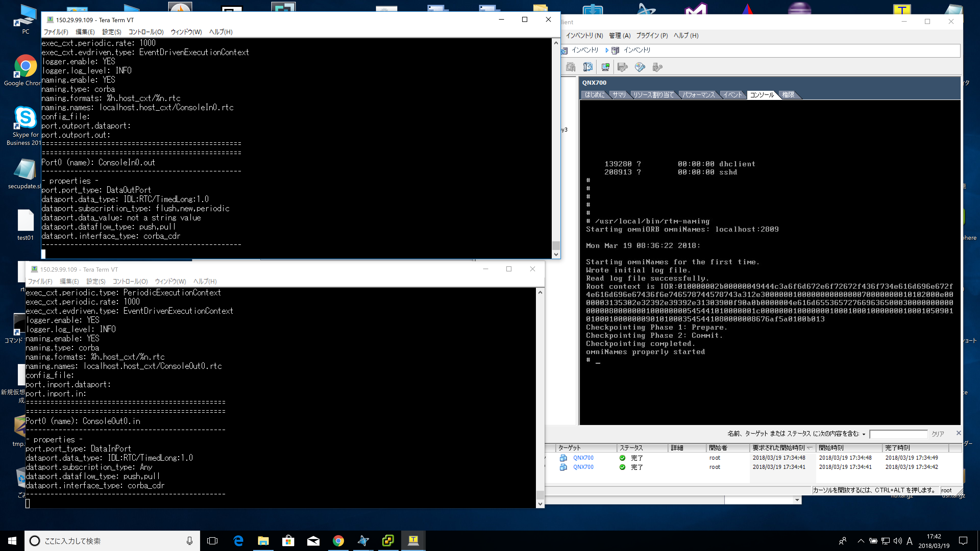Click the volume icon in system tray
Screen dimensions: 980x551
click(x=898, y=541)
